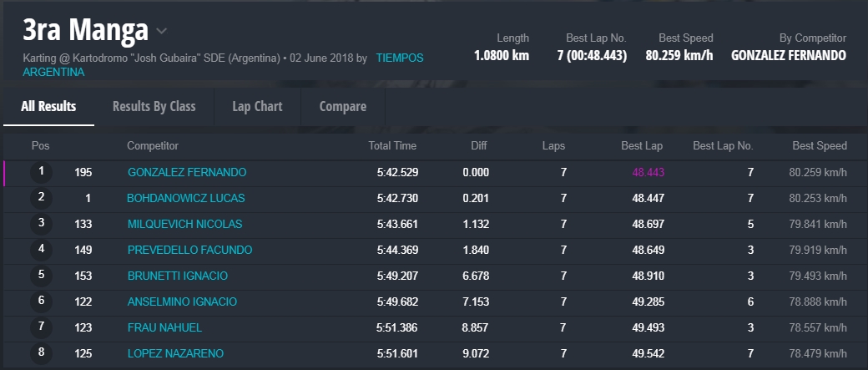View MILQUEVICH NICOLAS competitor page
Image resolution: width=868 pixels, height=370 pixels.
point(184,224)
